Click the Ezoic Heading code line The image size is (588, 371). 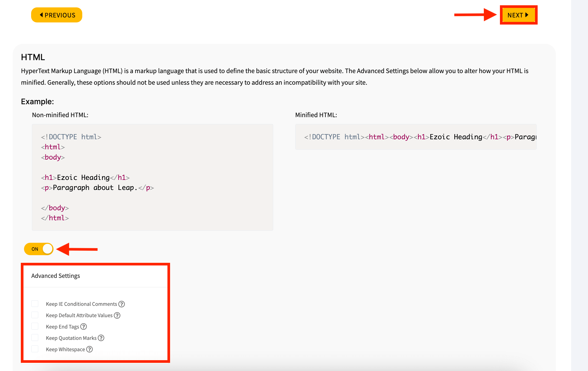[85, 178]
